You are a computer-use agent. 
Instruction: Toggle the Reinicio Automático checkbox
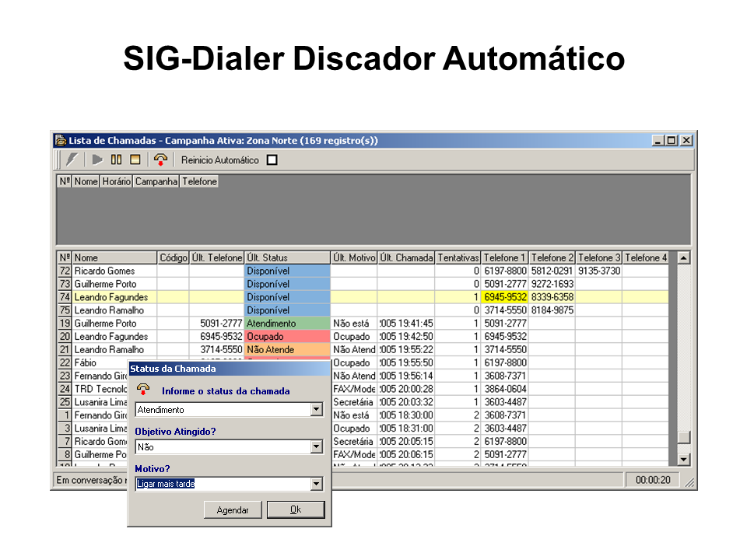[272, 160]
